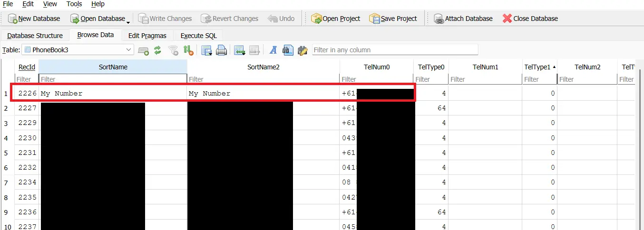The height and width of the screenshot is (230, 644).
Task: Sort by the RecId column header
Action: click(x=27, y=67)
